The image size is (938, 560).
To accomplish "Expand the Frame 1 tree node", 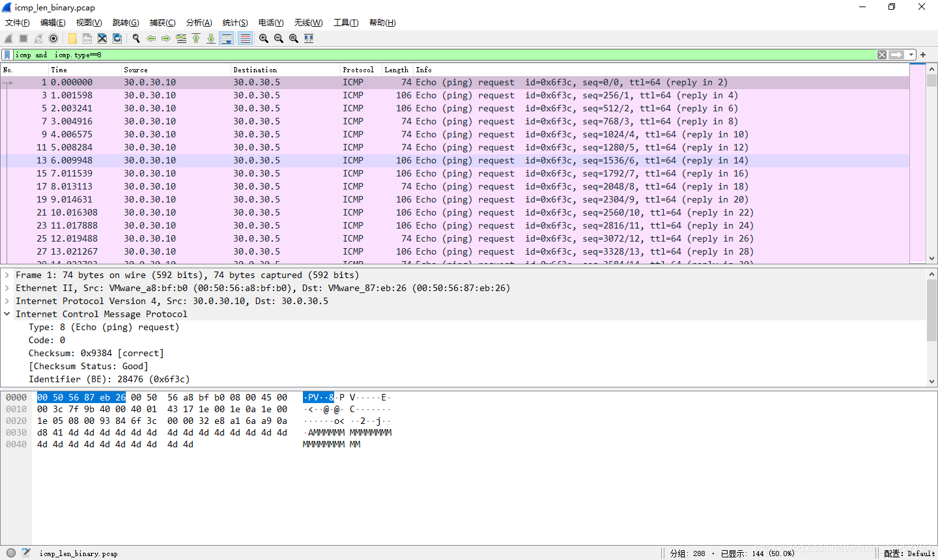I will (x=7, y=275).
